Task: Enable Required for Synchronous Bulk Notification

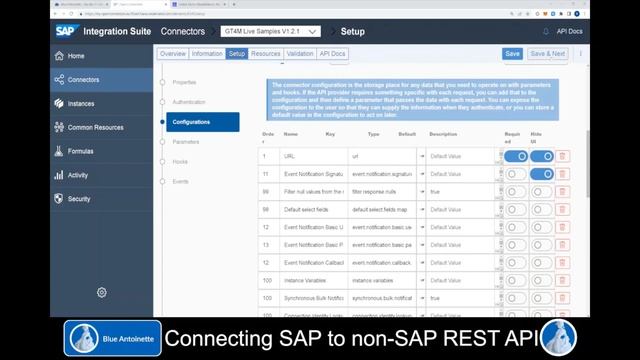Action: 516,298
